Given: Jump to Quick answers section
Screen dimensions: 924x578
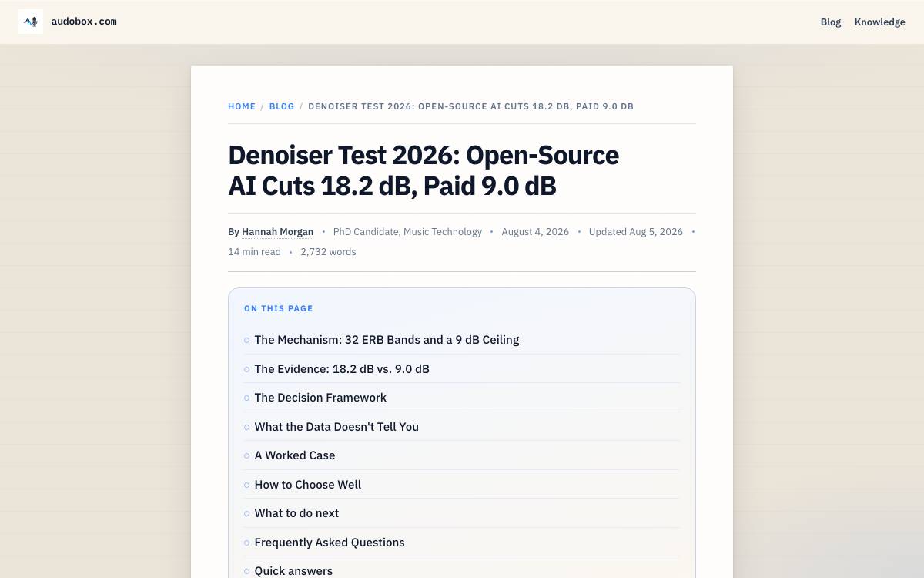Looking at the screenshot, I should pos(293,571).
